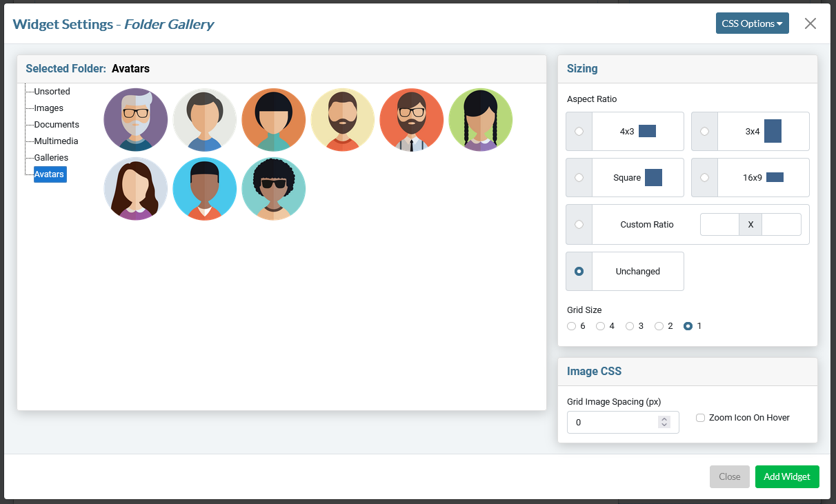
Task: Open the Multimedia folder in the tree
Action: point(56,141)
